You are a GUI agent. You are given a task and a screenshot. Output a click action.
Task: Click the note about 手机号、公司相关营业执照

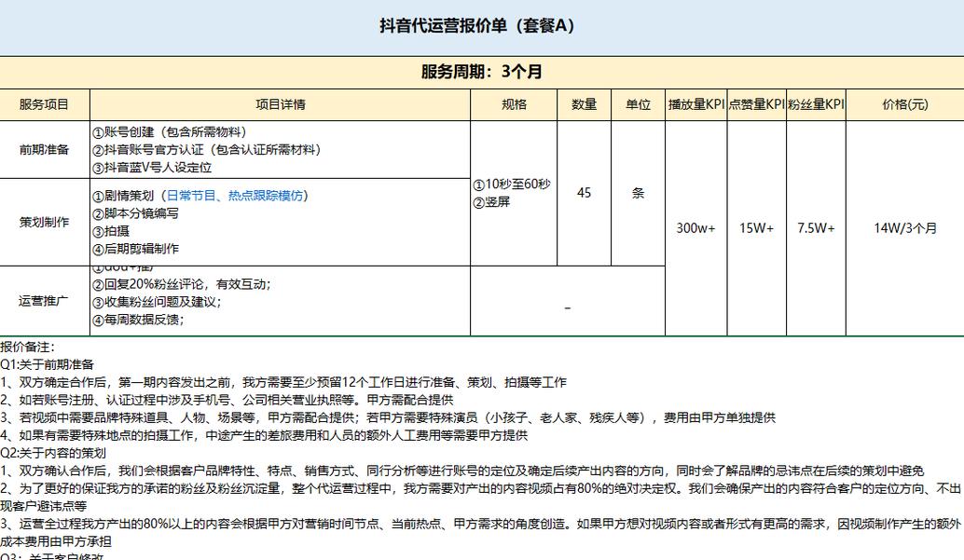click(x=227, y=400)
